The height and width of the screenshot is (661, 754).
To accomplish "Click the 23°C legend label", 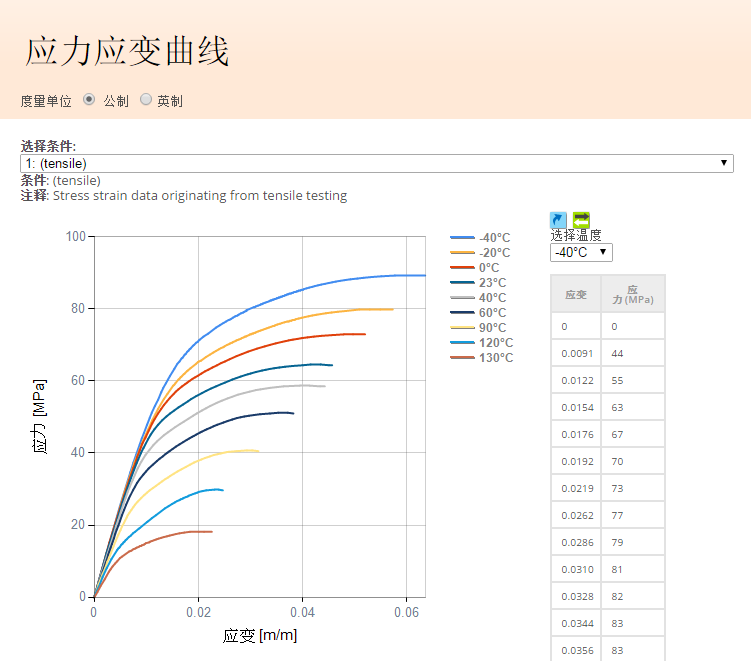I will (x=493, y=283).
